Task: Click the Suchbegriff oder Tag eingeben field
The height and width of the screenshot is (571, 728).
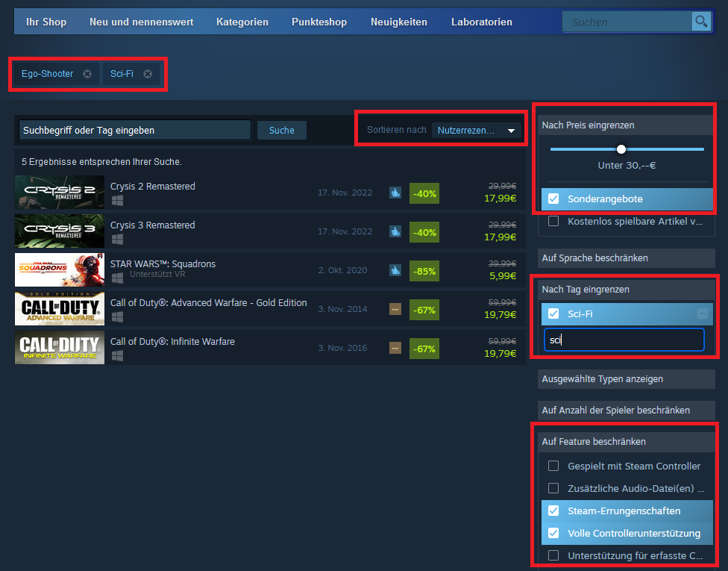Action: [x=135, y=130]
